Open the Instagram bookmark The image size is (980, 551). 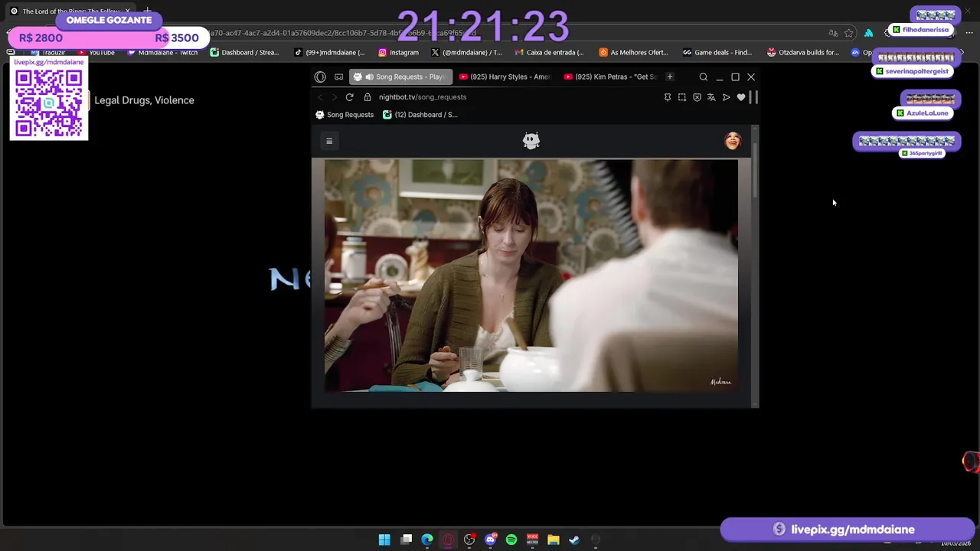[398, 53]
